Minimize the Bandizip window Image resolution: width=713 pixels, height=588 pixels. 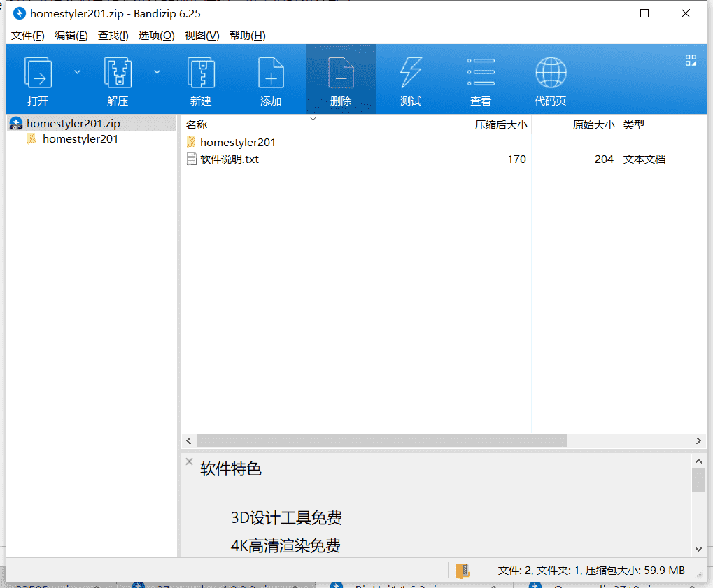point(604,13)
